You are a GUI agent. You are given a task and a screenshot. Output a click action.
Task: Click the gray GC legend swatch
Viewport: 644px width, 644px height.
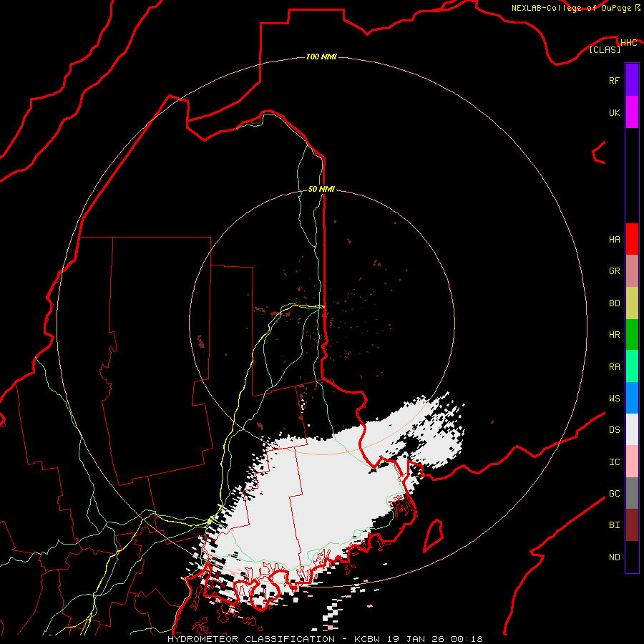point(632,493)
